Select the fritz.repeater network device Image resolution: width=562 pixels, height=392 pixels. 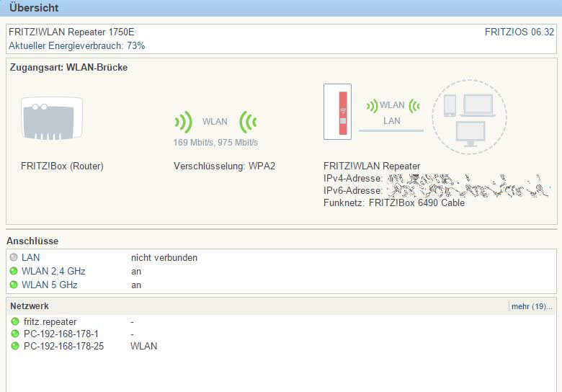tap(50, 321)
